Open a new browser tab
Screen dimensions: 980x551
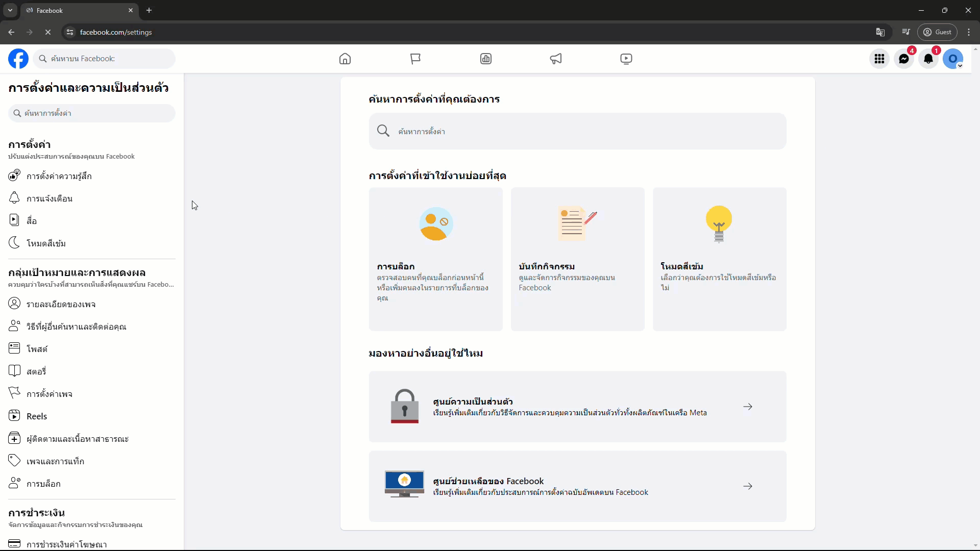click(x=149, y=10)
